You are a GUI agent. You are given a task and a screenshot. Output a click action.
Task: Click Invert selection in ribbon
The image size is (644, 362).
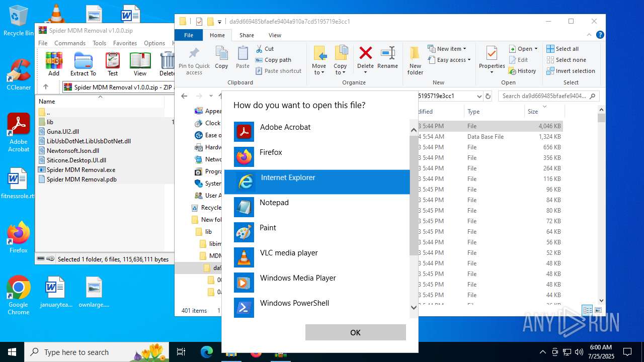click(x=571, y=71)
